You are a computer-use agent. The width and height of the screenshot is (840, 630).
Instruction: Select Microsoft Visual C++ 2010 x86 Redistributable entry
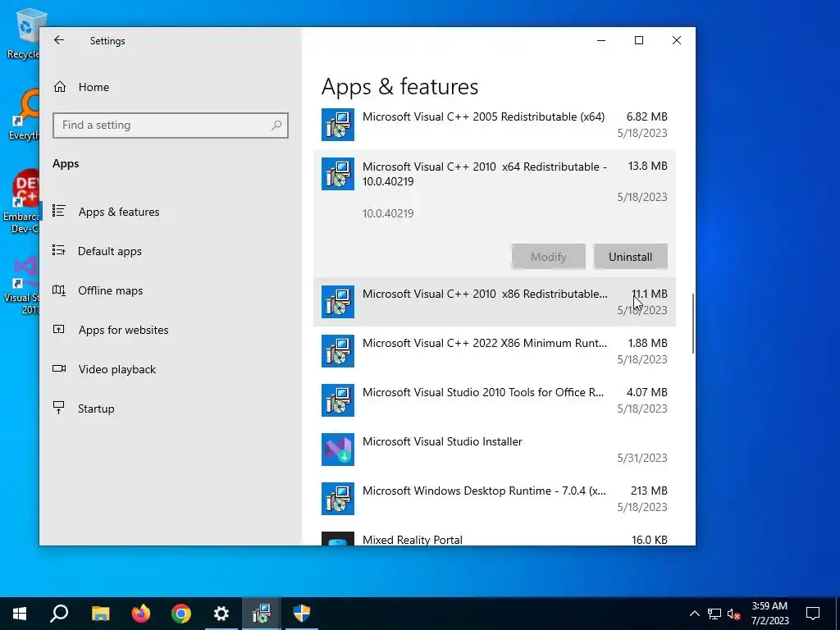[x=494, y=302]
